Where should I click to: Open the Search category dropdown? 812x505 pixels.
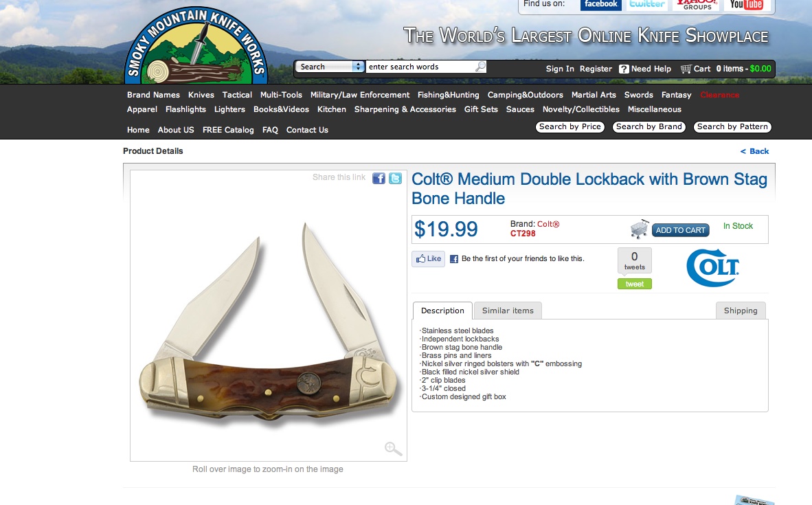[329, 67]
